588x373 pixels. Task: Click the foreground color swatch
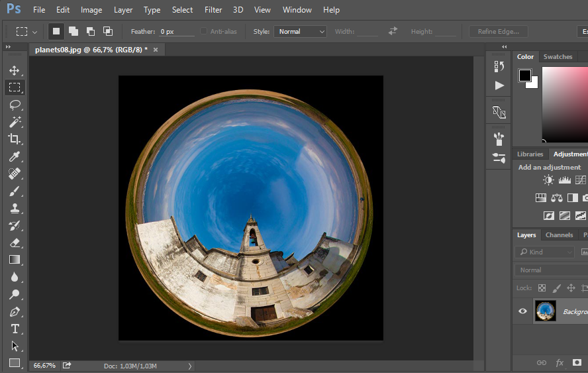click(x=524, y=76)
